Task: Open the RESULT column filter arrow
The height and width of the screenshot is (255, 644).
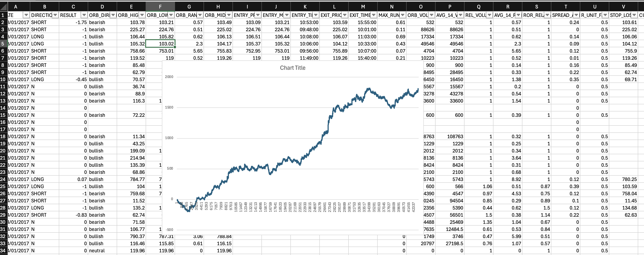Action: coord(84,15)
